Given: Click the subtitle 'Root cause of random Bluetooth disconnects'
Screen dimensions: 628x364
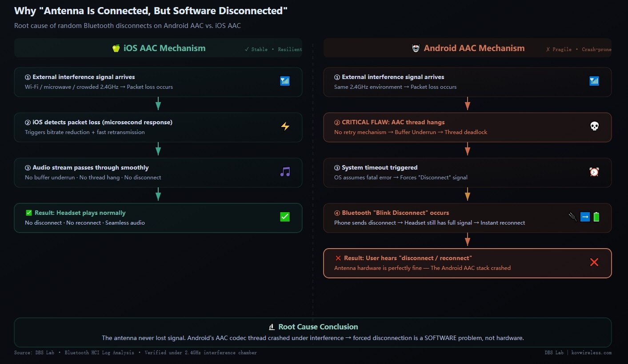Looking at the screenshot, I should point(128,26).
